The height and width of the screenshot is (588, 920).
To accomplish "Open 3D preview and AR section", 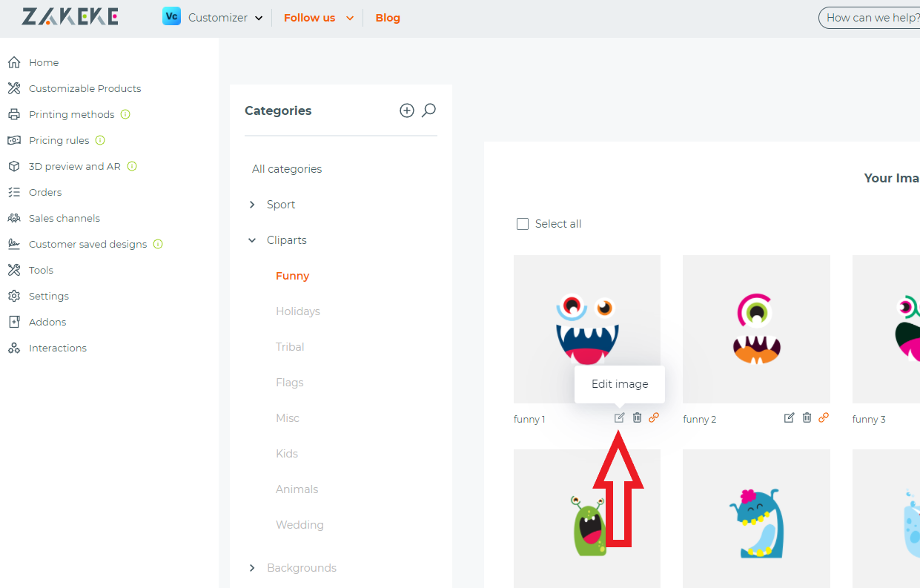I will 74,166.
